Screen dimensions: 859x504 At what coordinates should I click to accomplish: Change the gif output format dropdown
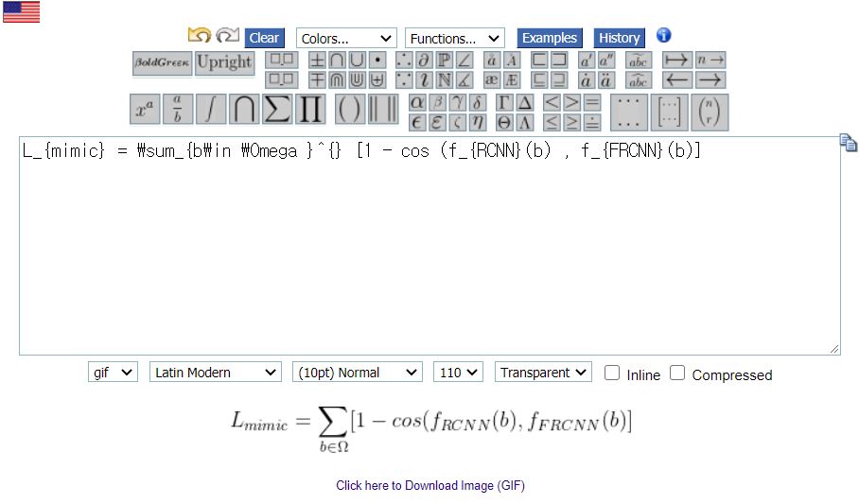coord(113,373)
